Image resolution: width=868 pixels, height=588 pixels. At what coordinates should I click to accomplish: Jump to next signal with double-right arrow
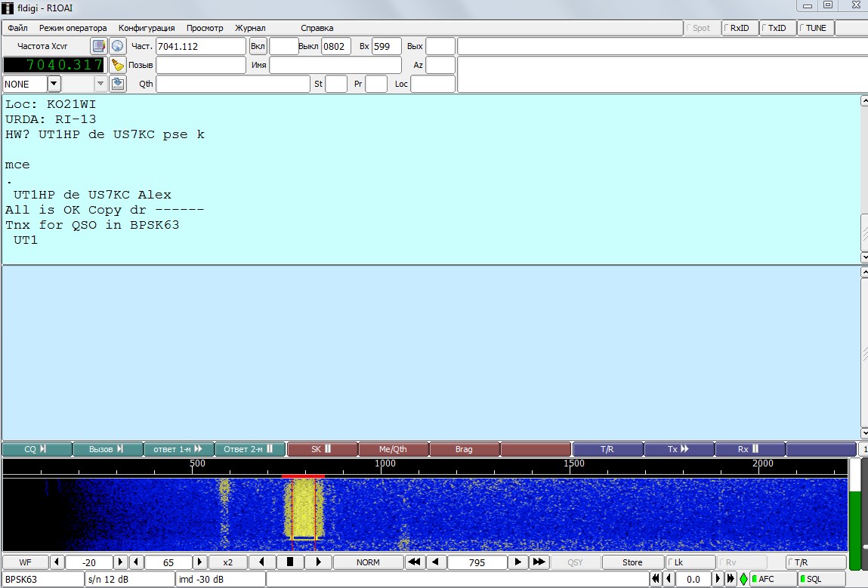click(538, 562)
